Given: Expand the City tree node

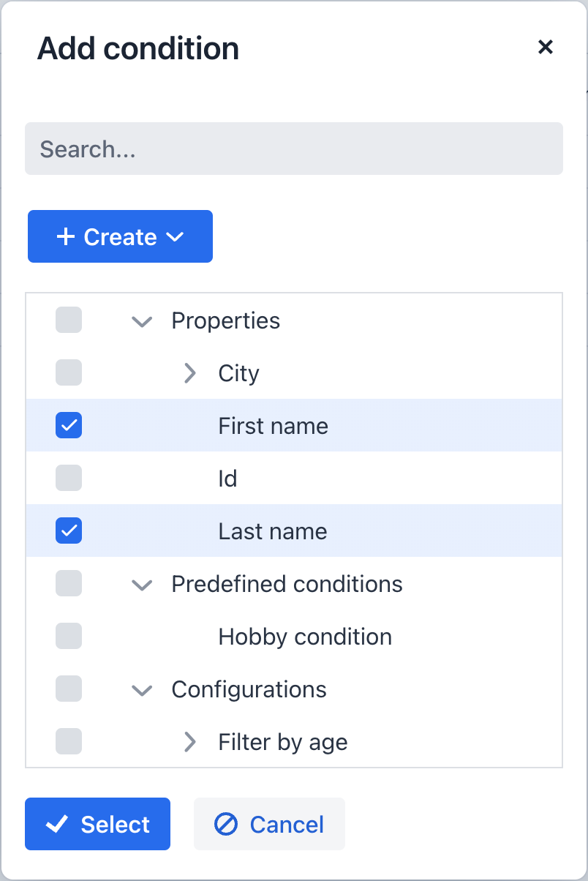Looking at the screenshot, I should 189,372.
